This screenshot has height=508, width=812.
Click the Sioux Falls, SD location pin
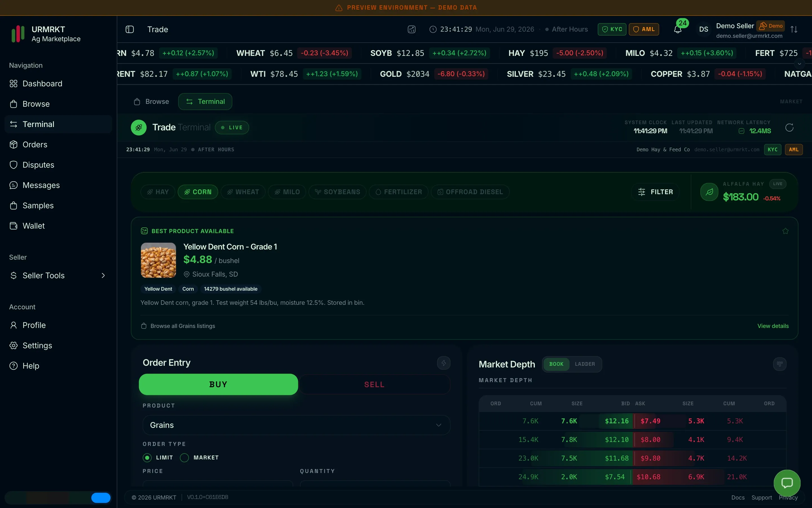coord(187,274)
